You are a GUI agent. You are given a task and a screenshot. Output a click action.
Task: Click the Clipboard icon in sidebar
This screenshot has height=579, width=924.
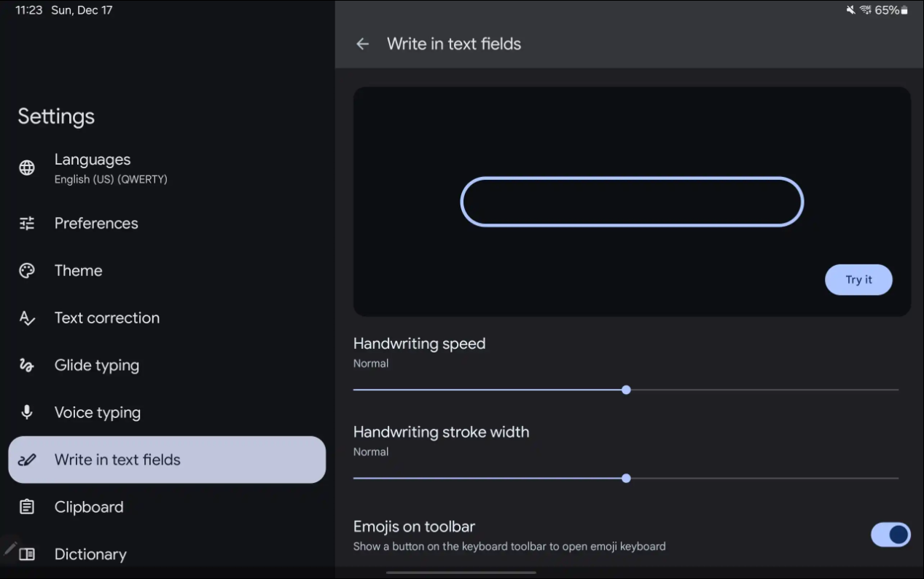(27, 507)
